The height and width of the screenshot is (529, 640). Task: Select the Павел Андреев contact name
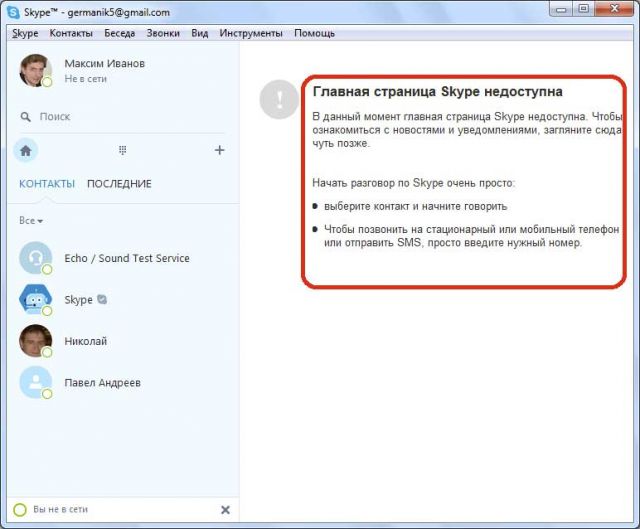tap(102, 383)
